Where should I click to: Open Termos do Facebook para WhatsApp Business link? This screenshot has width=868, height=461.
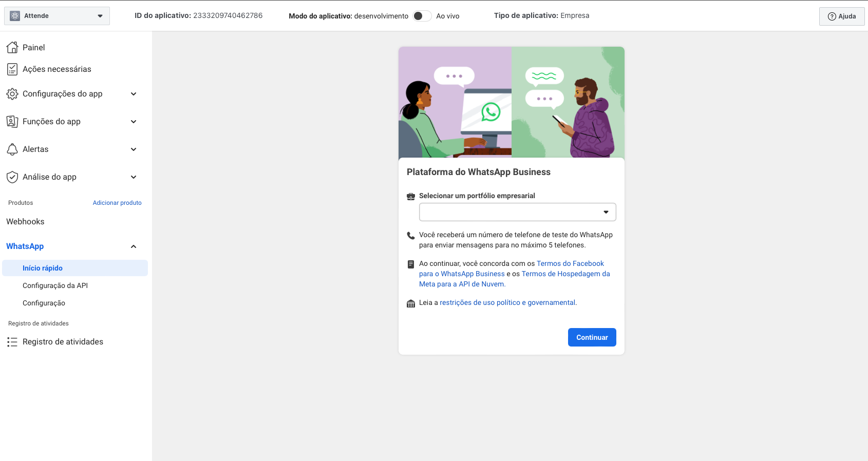pyautogui.click(x=512, y=268)
